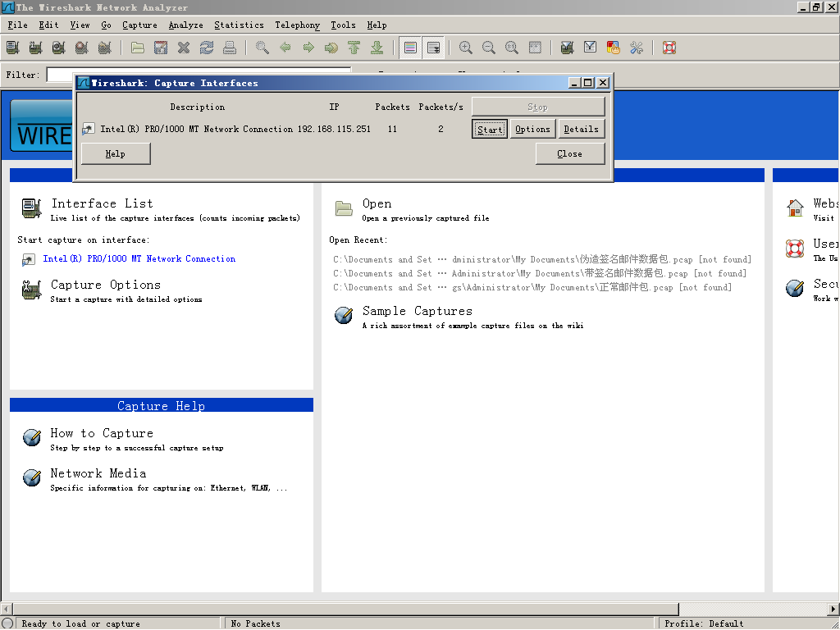Screen dimensions: 840x630
Task: Click Network Media help entry
Action: [x=98, y=473]
